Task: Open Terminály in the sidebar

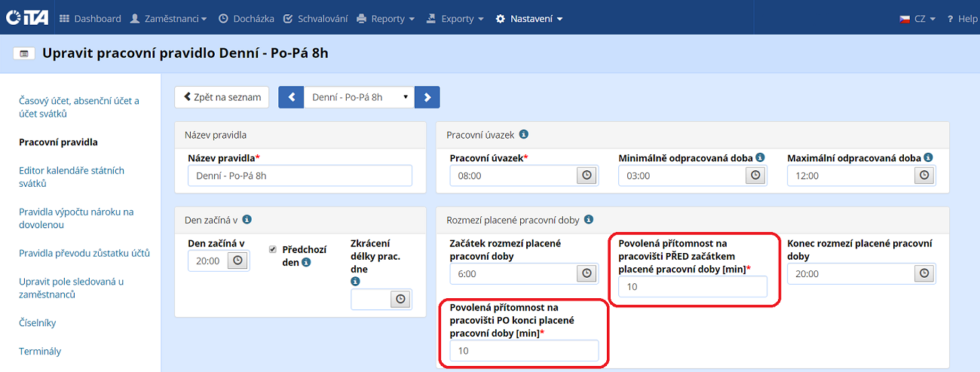Action: (40, 351)
